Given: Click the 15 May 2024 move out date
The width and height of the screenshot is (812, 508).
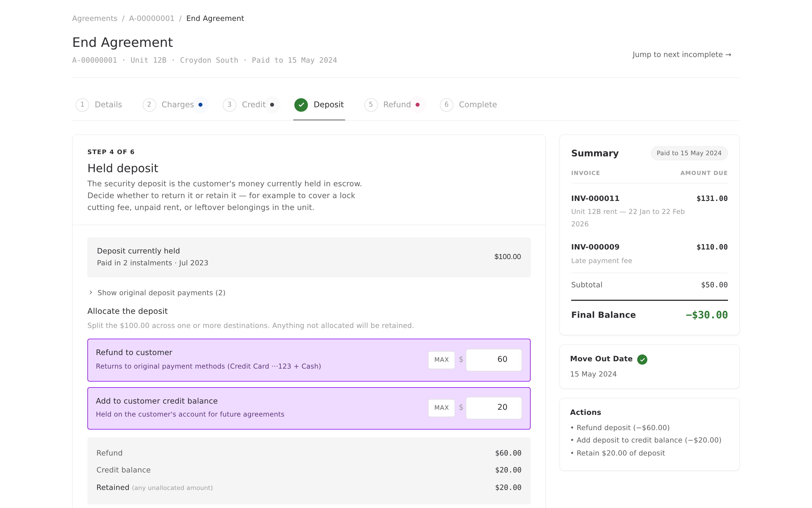Looking at the screenshot, I should (593, 374).
